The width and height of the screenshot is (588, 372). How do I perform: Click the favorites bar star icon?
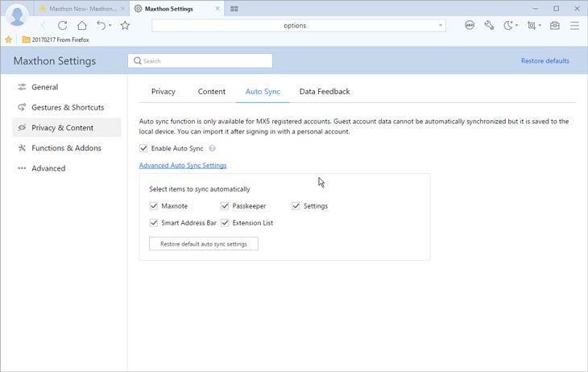(x=8, y=39)
